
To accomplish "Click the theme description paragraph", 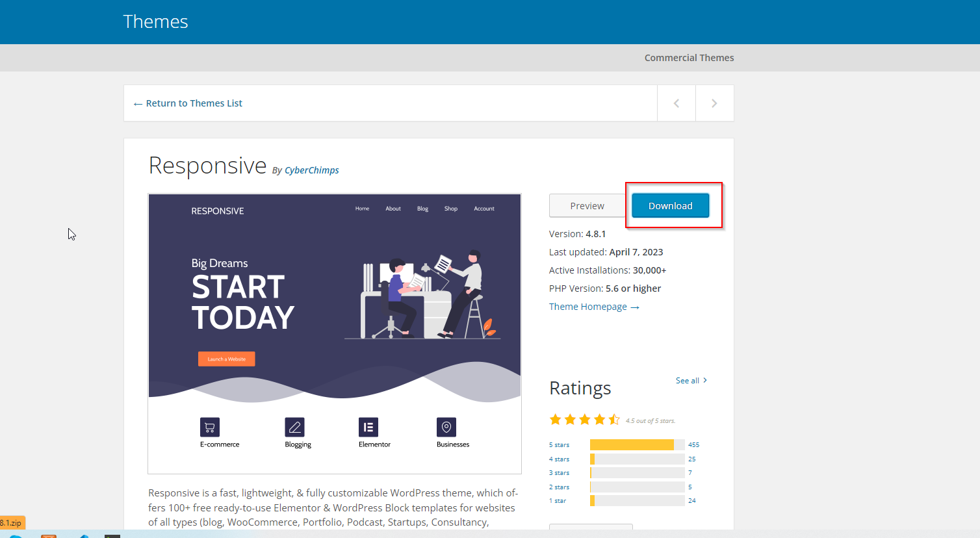I will tap(333, 507).
